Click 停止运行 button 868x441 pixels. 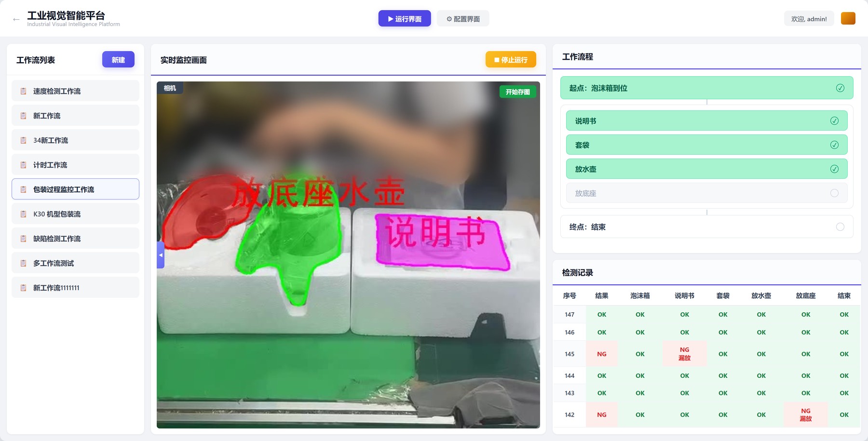(511, 60)
